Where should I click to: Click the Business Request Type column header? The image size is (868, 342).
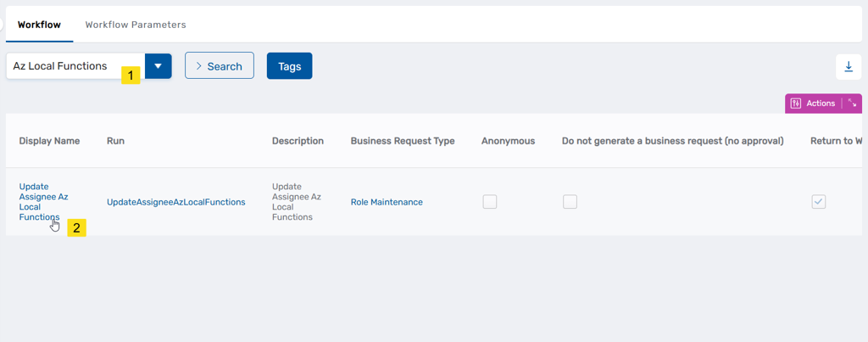click(x=403, y=141)
